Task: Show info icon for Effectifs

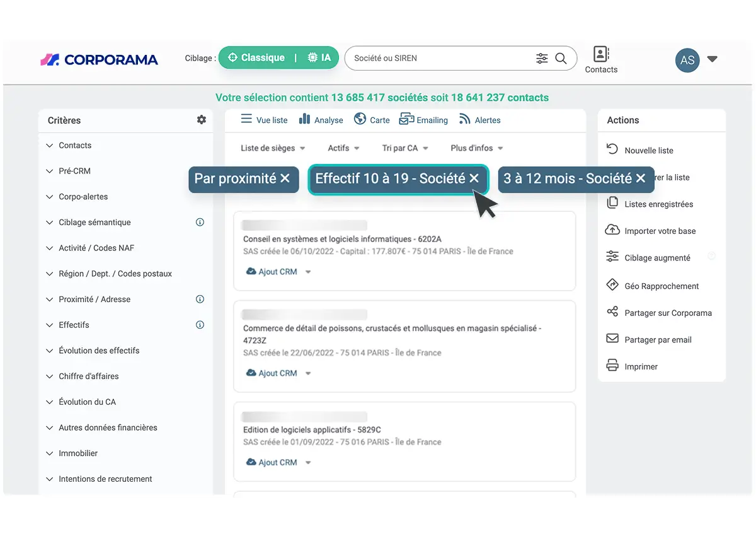Action: 200,325
